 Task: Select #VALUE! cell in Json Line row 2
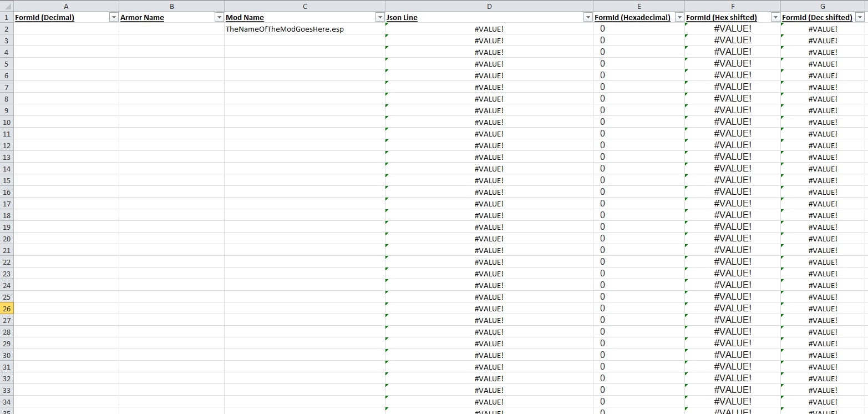489,29
